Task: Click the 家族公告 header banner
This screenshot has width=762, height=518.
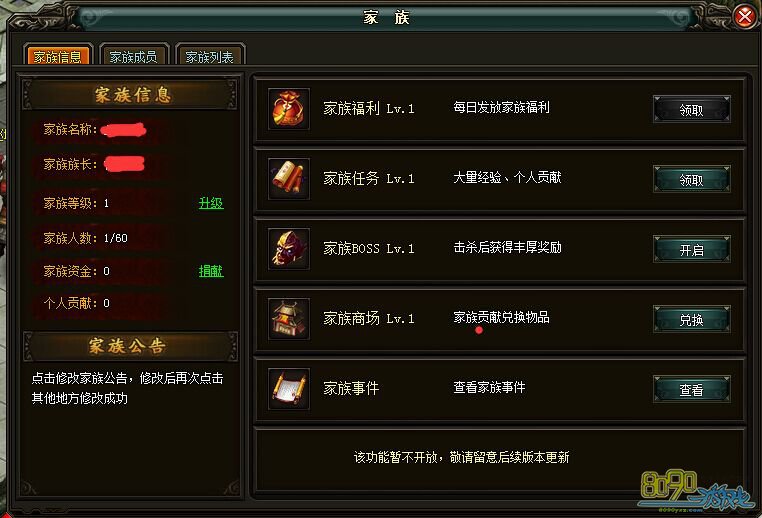Action: tap(130, 346)
